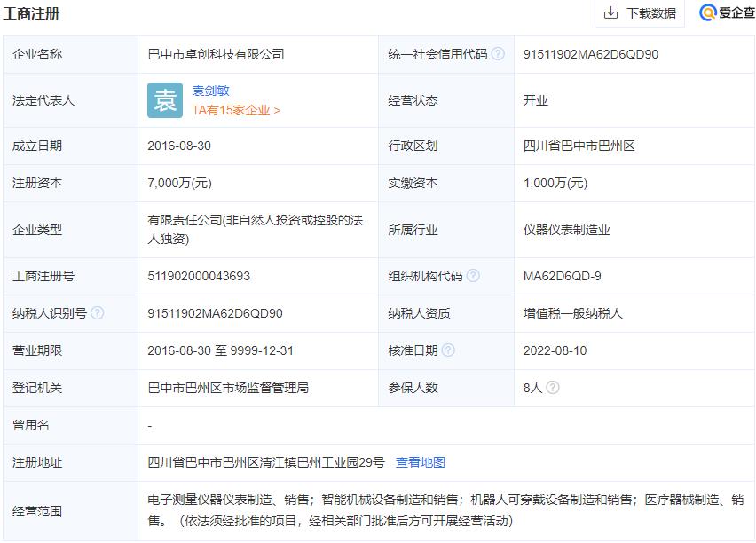Open legal representative 袁剑敏 profile link
The width and height of the screenshot is (756, 543).
pos(211,90)
